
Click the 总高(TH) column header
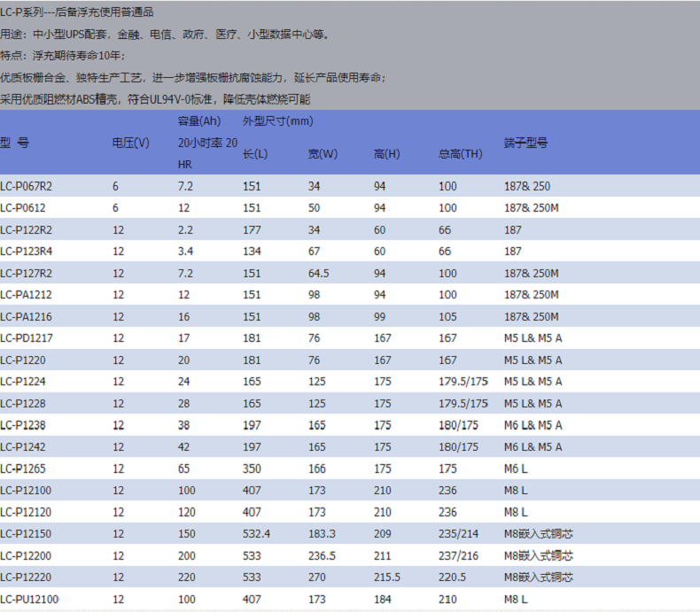click(x=460, y=154)
